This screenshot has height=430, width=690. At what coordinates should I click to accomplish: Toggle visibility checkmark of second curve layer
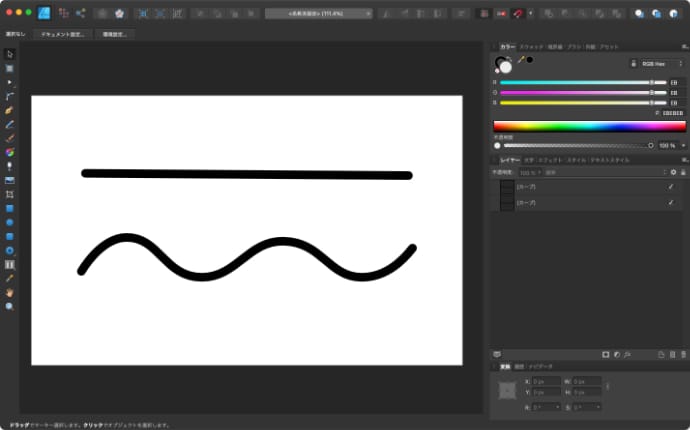670,203
